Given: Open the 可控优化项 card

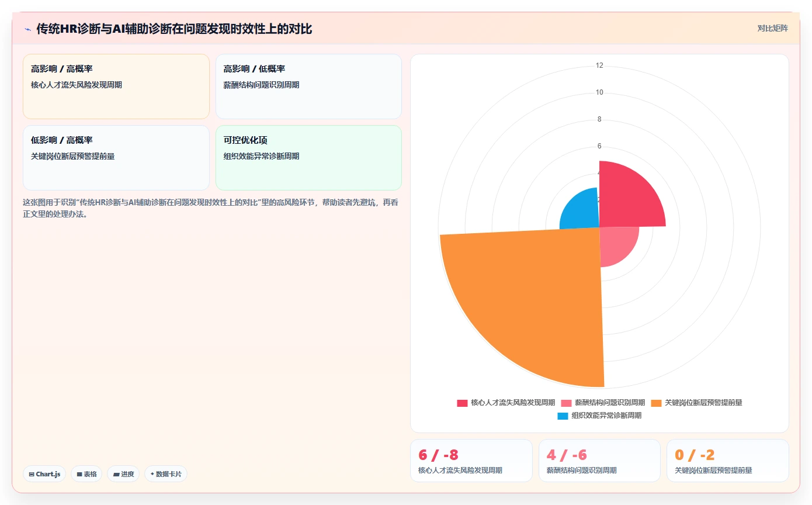Looking at the screenshot, I should point(308,158).
